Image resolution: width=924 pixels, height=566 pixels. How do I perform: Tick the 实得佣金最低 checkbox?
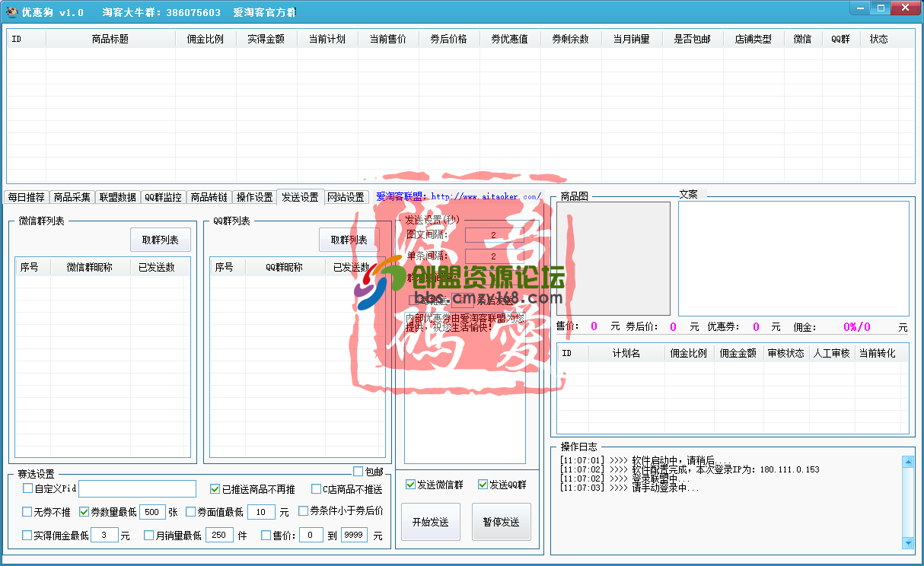pos(28,536)
